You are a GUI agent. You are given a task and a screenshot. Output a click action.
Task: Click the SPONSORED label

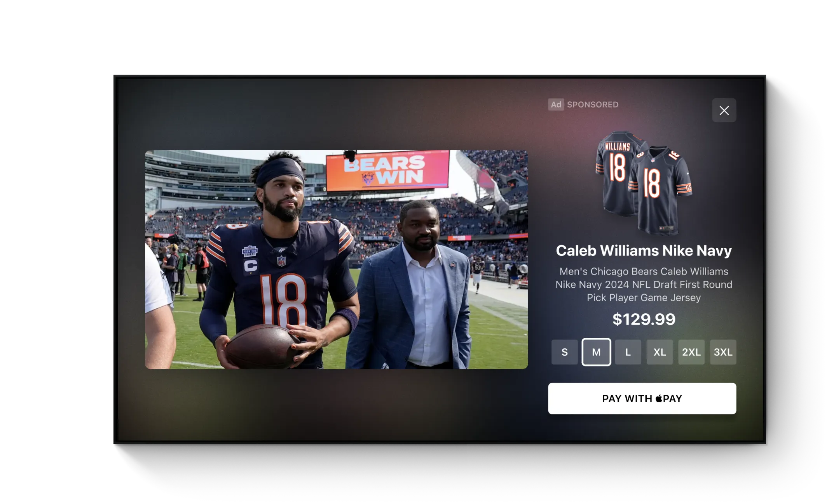click(x=593, y=104)
